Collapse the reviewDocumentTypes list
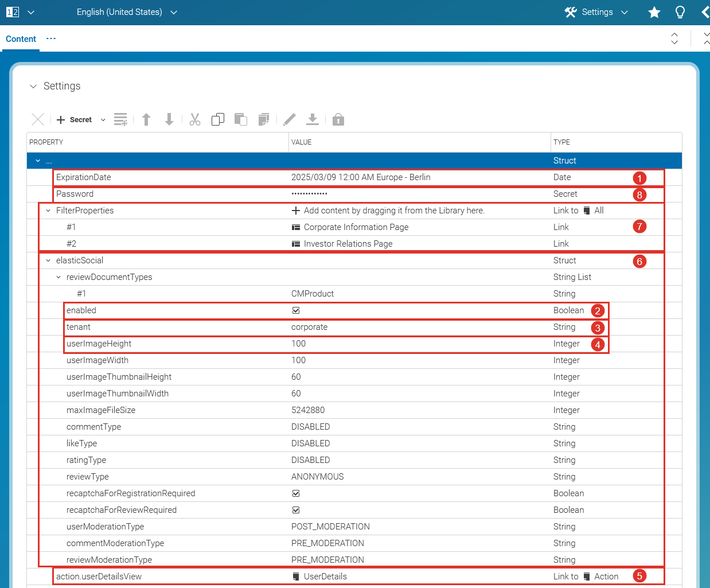This screenshot has height=588, width=710. coord(57,277)
